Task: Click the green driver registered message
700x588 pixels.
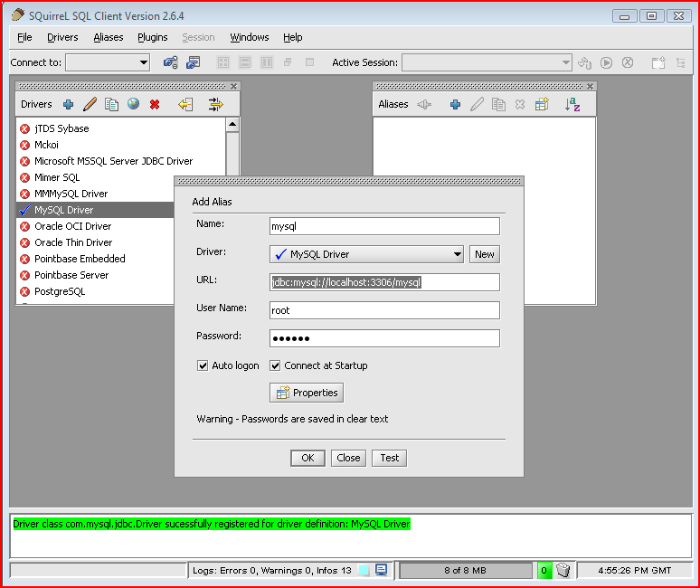Action: click(x=212, y=524)
